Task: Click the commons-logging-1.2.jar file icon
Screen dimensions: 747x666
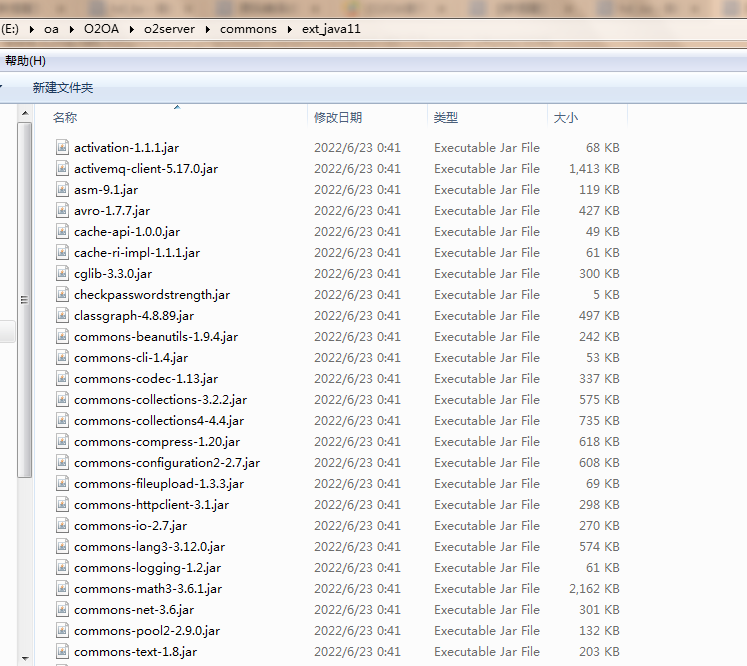Action: 62,567
